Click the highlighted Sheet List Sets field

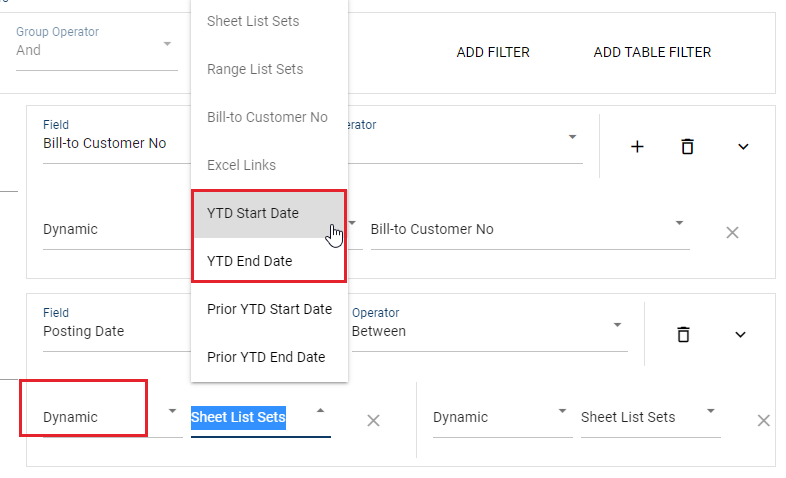tap(261, 417)
